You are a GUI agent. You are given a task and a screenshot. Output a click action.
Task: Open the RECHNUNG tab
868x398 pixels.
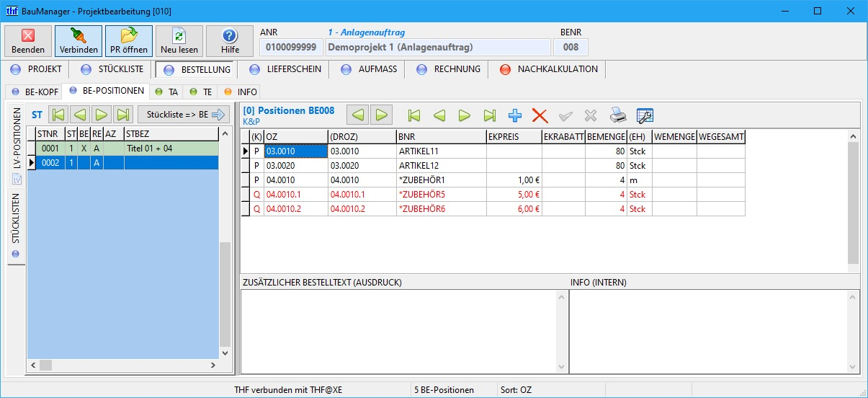[x=447, y=69]
